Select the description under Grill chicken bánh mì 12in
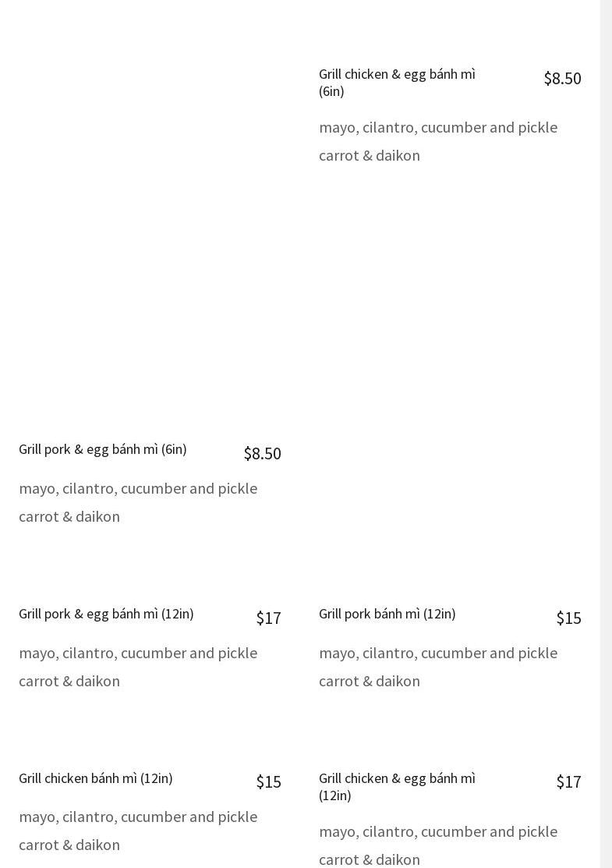Screen dimensions: 612x868 click(x=138, y=831)
